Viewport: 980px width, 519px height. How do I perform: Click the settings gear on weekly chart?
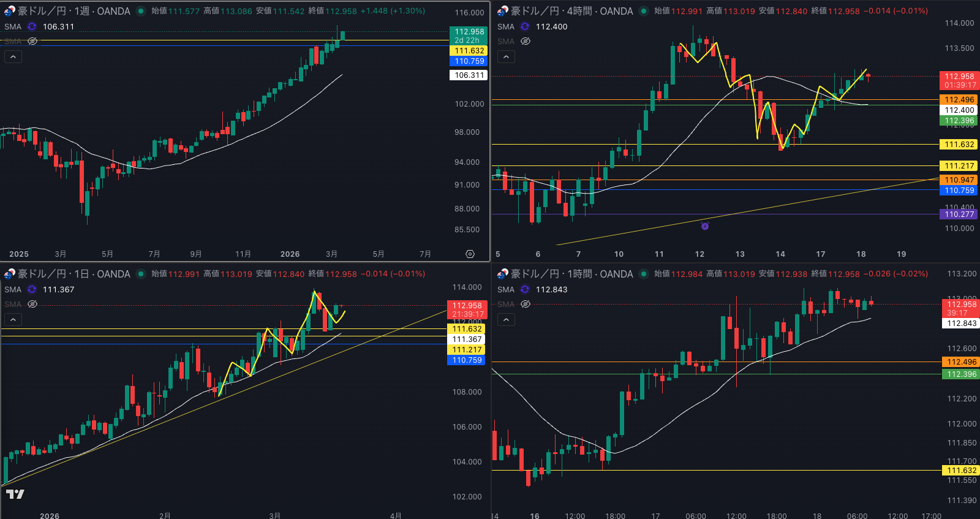click(470, 254)
